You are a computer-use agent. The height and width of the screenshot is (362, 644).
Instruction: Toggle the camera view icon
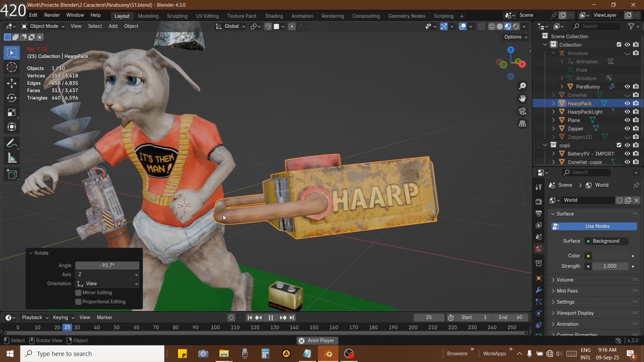pyautogui.click(x=522, y=111)
